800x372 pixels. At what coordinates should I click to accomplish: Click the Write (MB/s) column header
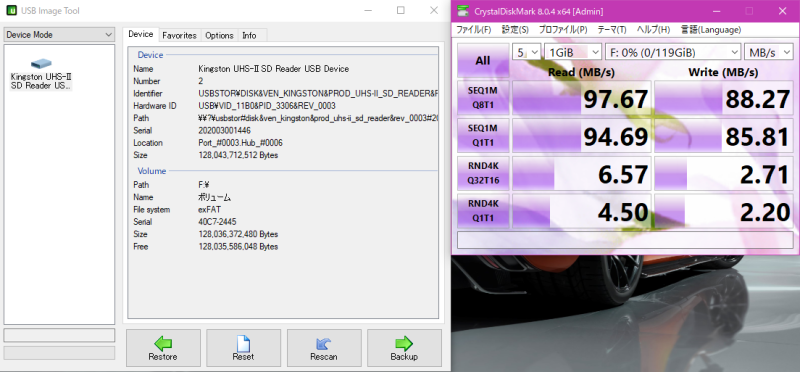coord(723,72)
